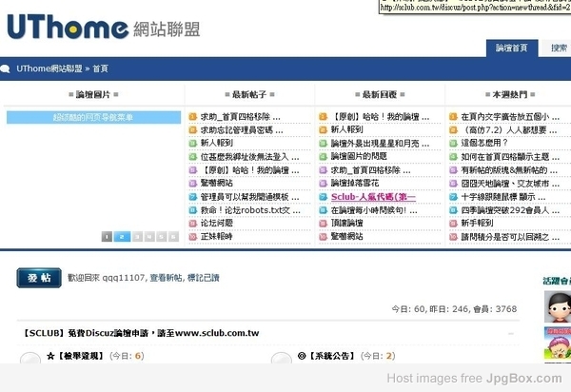The width and height of the screenshot is (571, 392).
Task: Open the 首頁 breadcrumb link
Action: pyautogui.click(x=101, y=69)
